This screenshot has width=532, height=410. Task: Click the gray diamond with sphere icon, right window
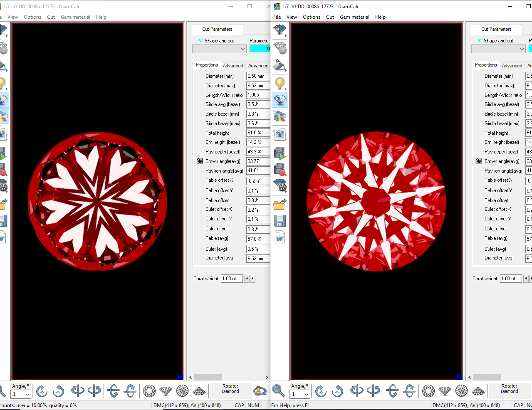point(280,48)
